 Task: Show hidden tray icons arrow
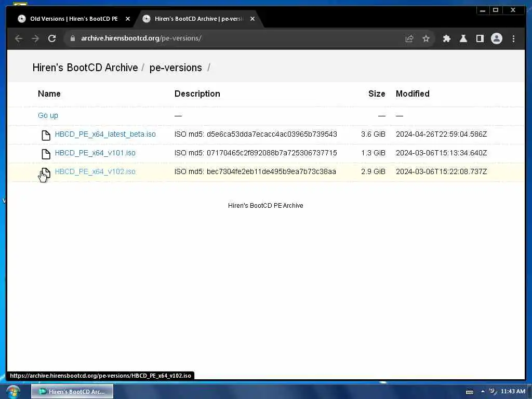click(x=483, y=392)
